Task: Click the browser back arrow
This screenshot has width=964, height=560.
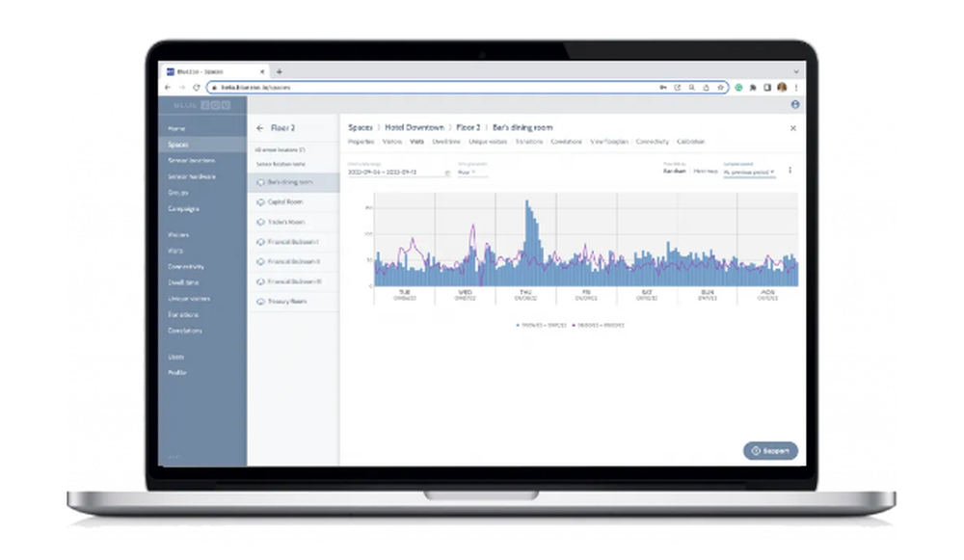Action: (x=168, y=88)
